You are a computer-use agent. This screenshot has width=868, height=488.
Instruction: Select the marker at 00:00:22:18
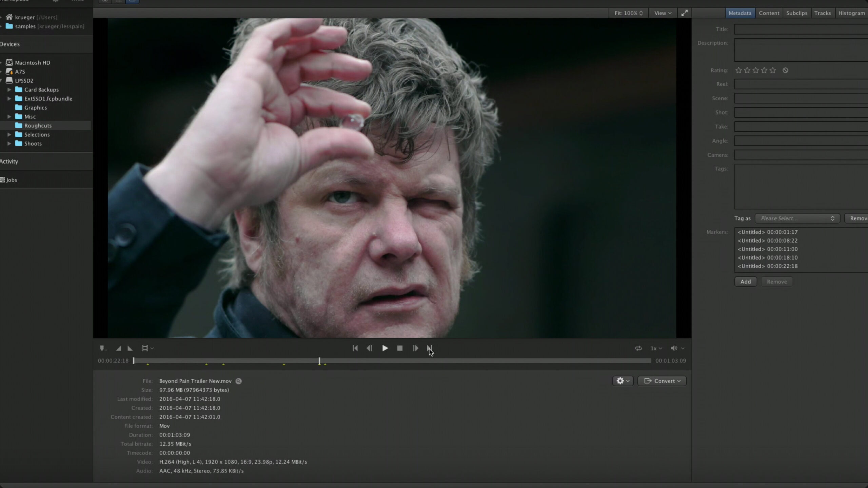(x=768, y=266)
